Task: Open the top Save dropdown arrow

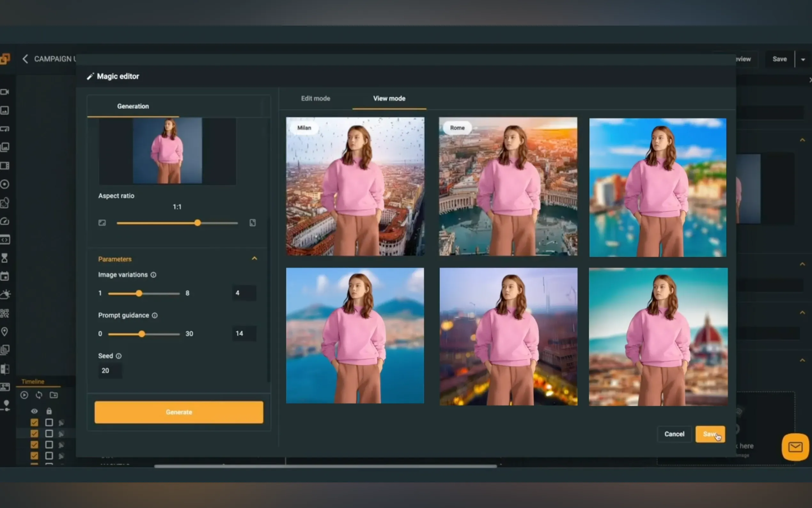Action: point(803,60)
